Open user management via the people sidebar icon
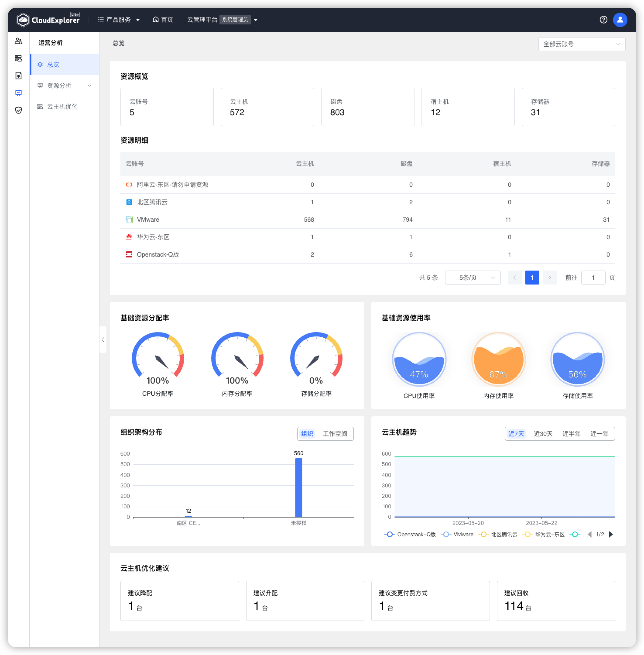The image size is (644, 655). click(19, 41)
